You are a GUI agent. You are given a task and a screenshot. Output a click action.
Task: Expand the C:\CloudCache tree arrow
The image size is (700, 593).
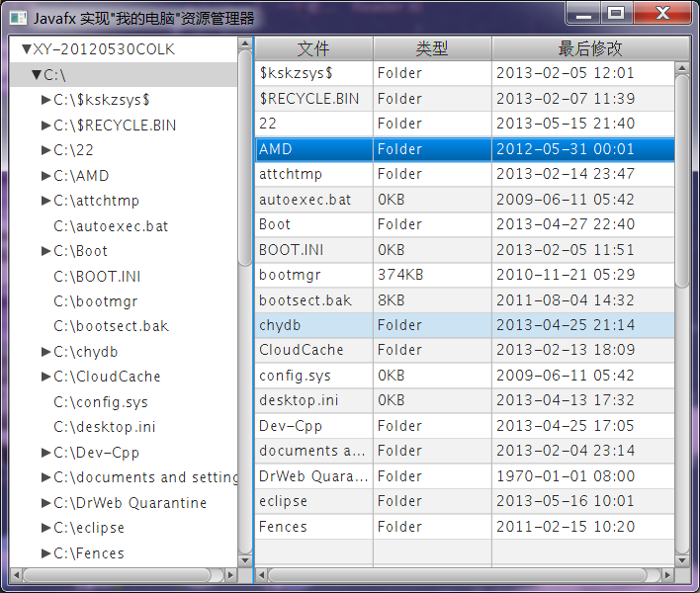(46, 377)
